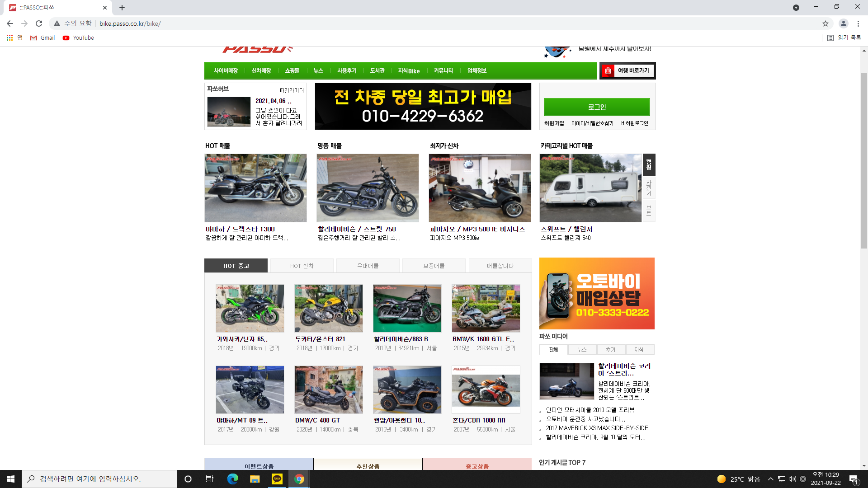Switch to Chrome on taskbar
Screen dimensions: 868x488
(x=299, y=479)
